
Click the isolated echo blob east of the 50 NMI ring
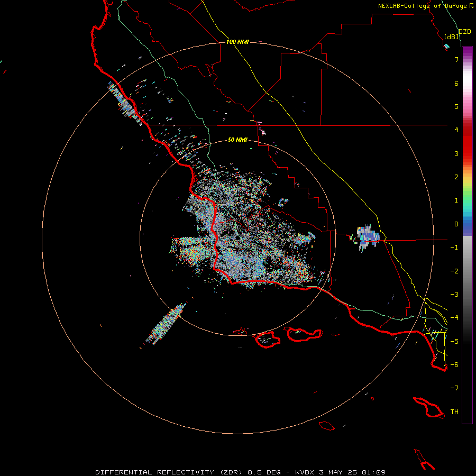pyautogui.click(x=368, y=237)
